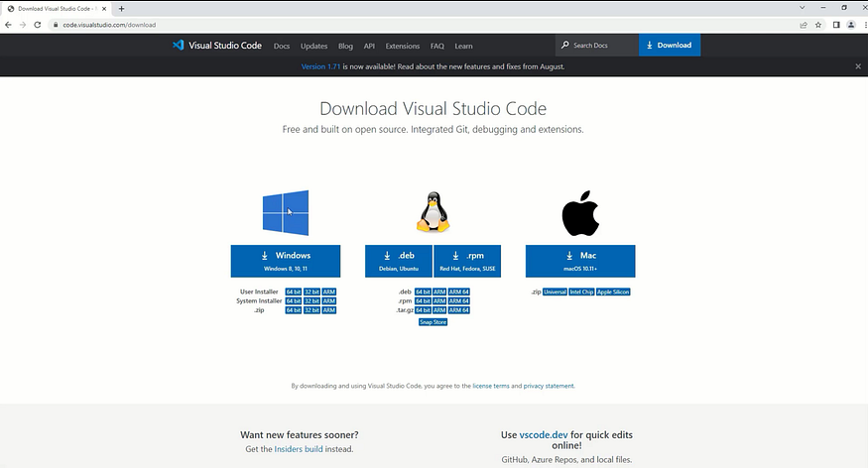Open the browser side panel icon
Viewport: 868px width, 468px height.
[x=836, y=25]
